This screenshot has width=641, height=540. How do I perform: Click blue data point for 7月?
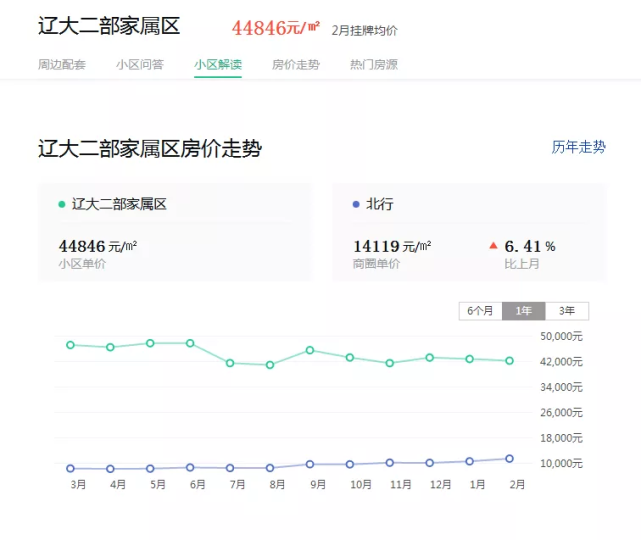[230, 468]
